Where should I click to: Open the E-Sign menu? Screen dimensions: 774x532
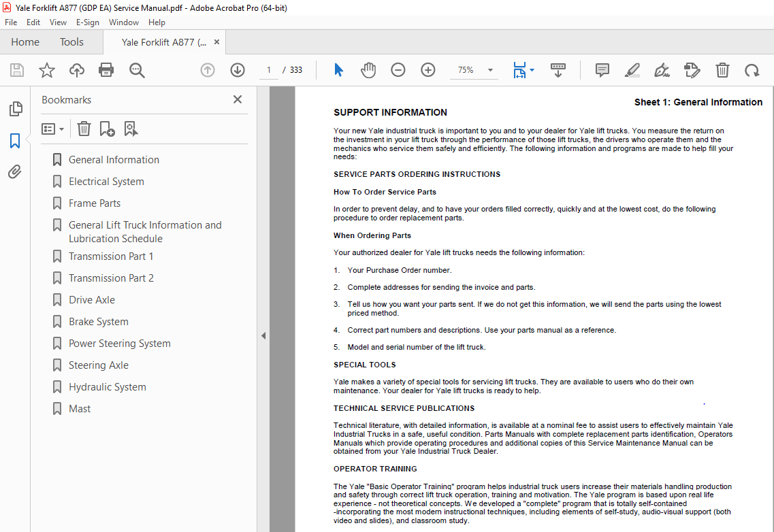pyautogui.click(x=87, y=22)
